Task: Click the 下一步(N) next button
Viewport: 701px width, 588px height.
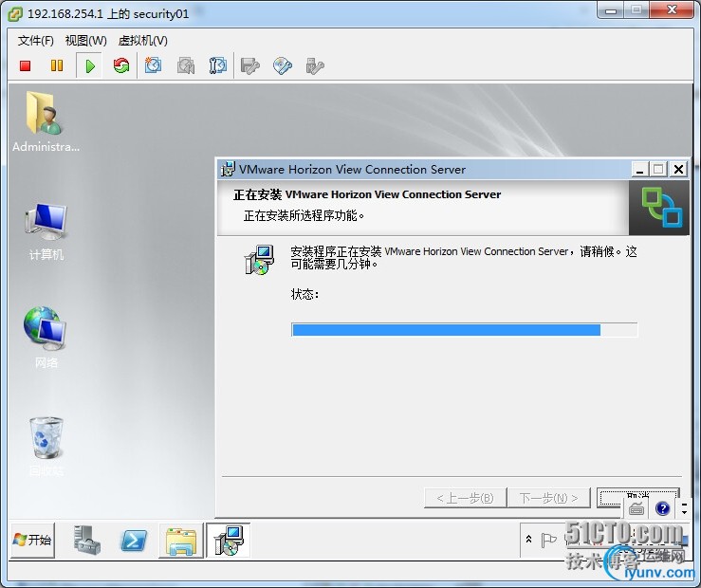Action: coord(549,498)
